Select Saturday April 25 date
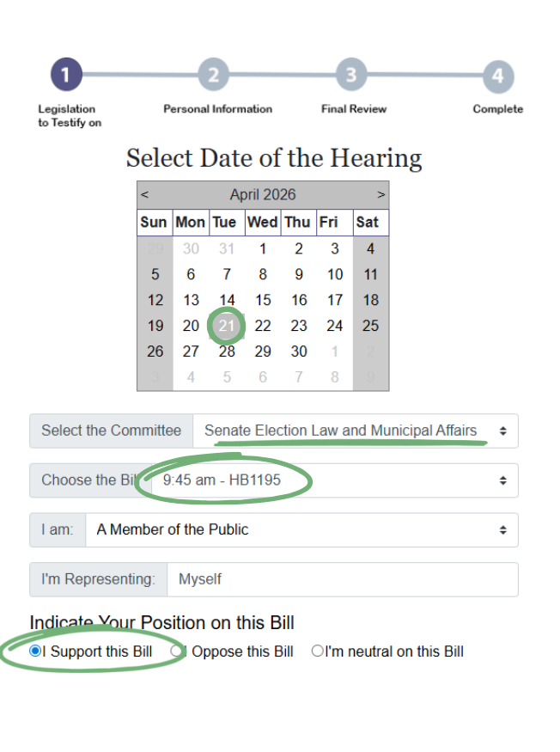Image resolution: width=560 pixels, height=752 pixels. pyautogui.click(x=370, y=326)
